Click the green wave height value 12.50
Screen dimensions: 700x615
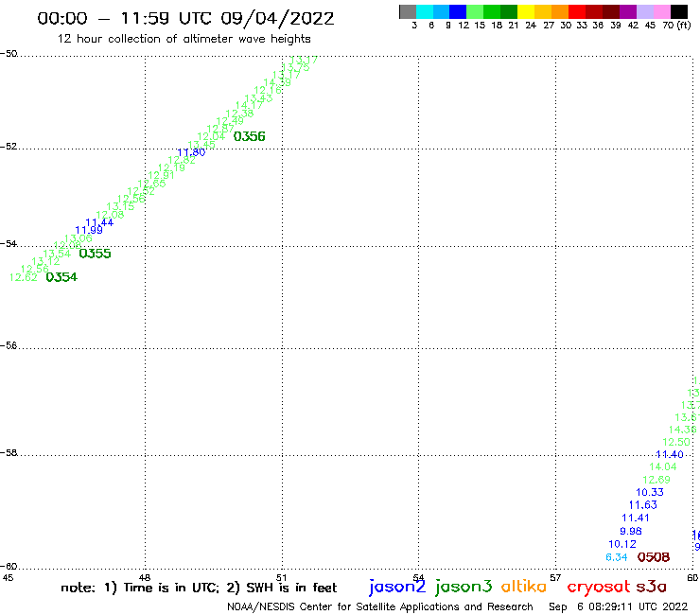click(x=676, y=442)
